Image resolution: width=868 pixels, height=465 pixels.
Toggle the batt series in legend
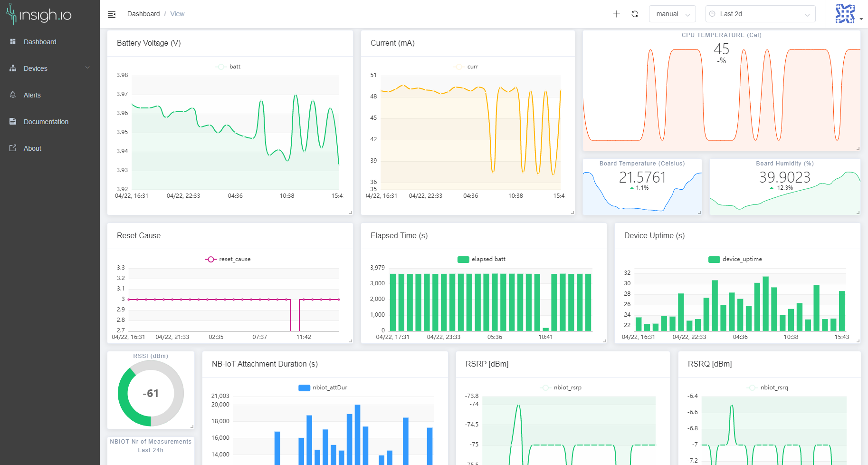point(229,67)
